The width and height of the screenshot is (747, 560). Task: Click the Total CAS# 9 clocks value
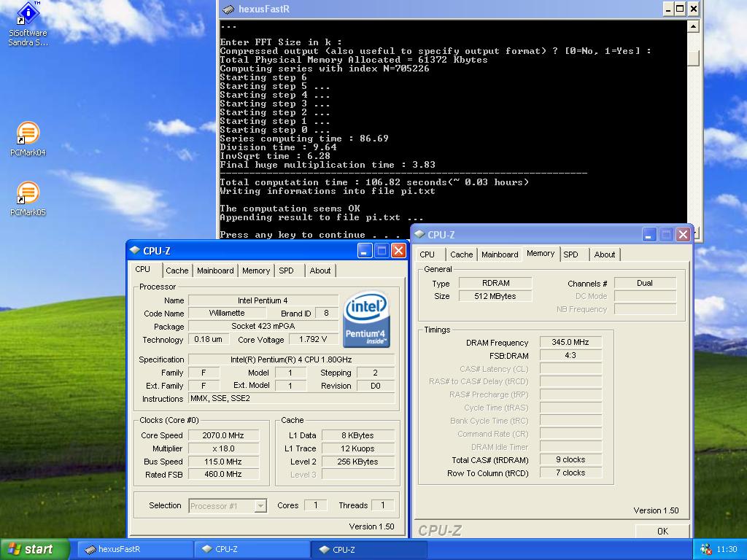(570, 459)
